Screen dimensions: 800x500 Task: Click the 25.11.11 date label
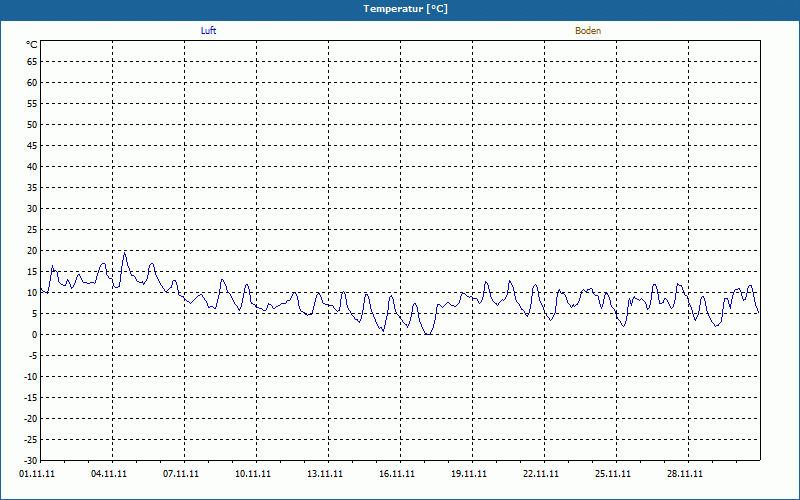(613, 474)
